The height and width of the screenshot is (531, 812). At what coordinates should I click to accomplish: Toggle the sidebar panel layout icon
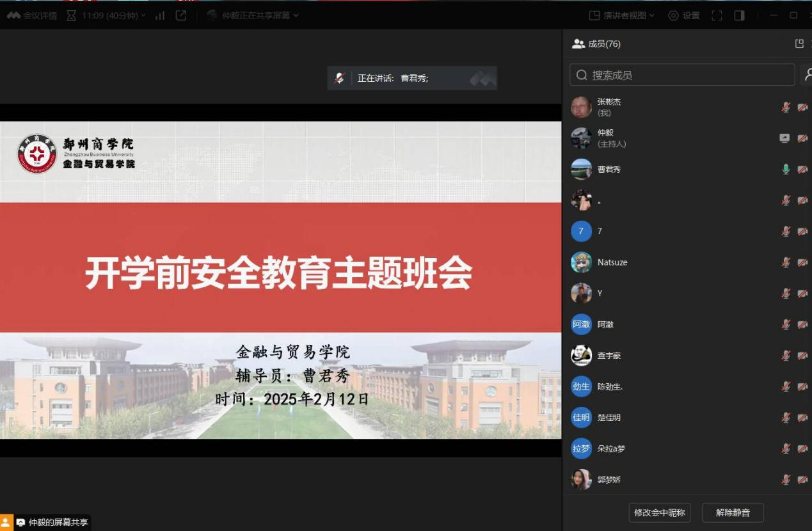pyautogui.click(x=739, y=15)
